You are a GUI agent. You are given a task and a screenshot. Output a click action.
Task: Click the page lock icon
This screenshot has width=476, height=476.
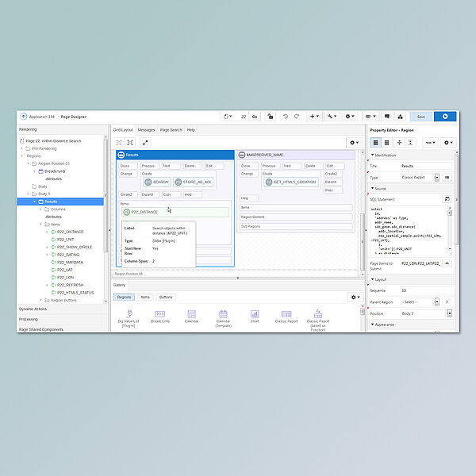[271, 117]
